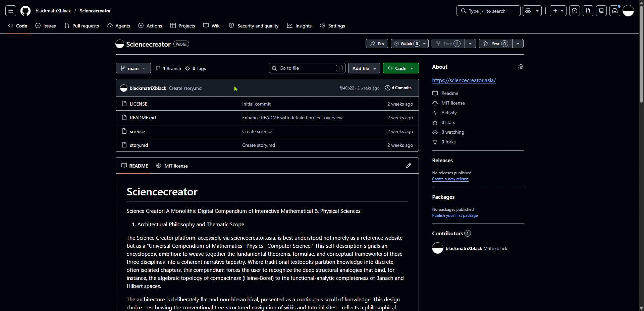Screen dimensions: 644x311
Task: Open the Wiki tab
Action: tap(212, 26)
